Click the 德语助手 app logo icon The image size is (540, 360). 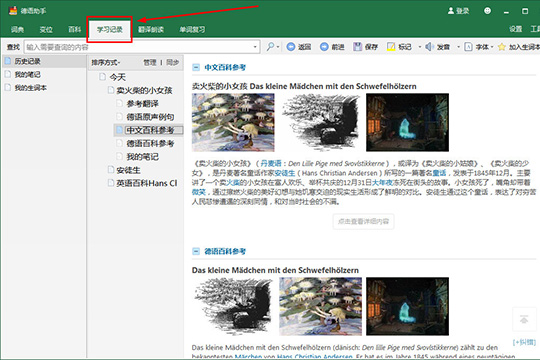click(13, 11)
